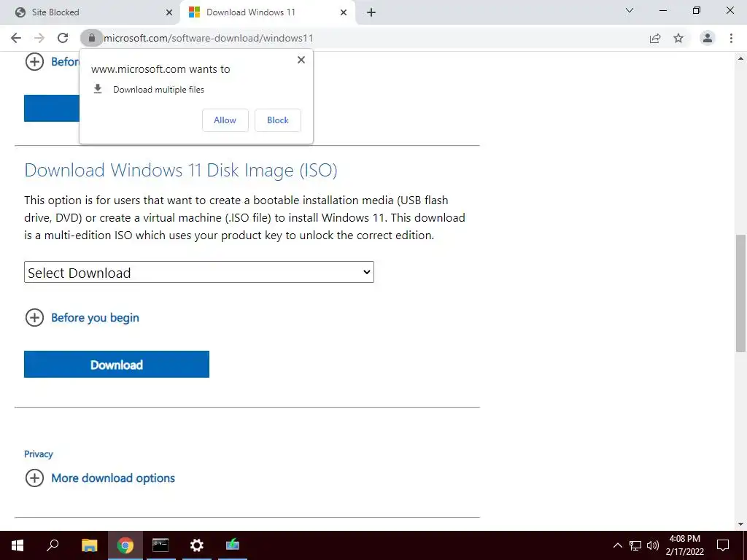
Task: Click the Download Windows 11 Disk Image heading
Action: [181, 171]
